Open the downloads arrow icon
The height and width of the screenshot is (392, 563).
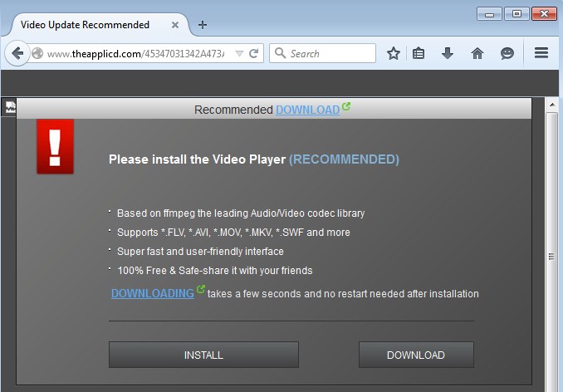448,53
